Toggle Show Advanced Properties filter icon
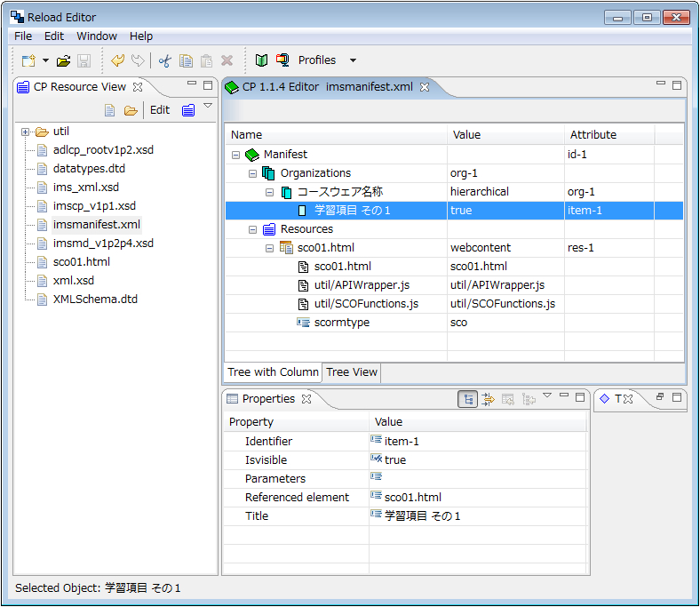The image size is (700, 607). [x=488, y=399]
